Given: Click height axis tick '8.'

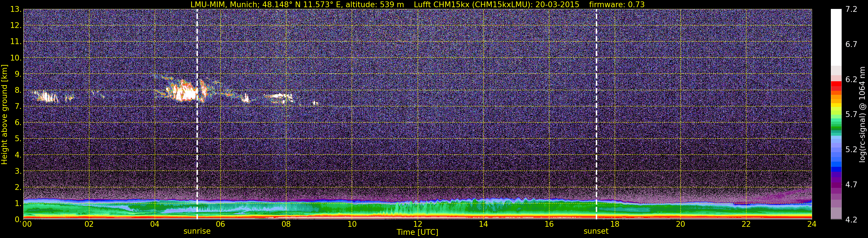Looking at the screenshot, I should point(18,90).
